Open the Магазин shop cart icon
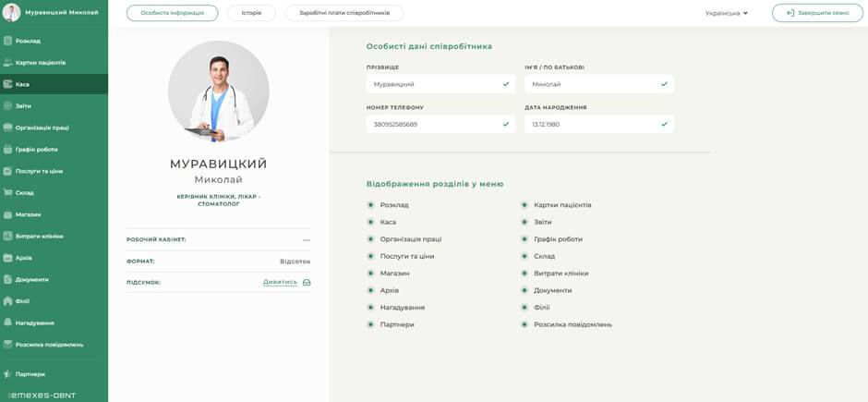 pos(8,214)
